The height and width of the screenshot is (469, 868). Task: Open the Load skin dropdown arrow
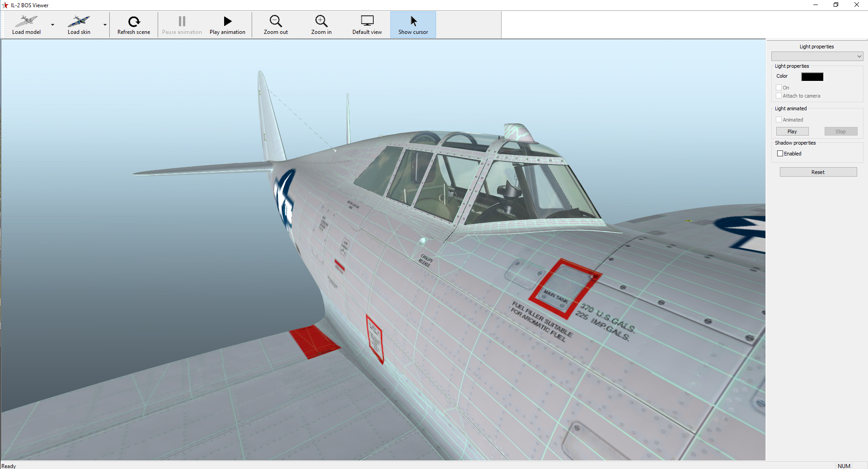pyautogui.click(x=105, y=25)
